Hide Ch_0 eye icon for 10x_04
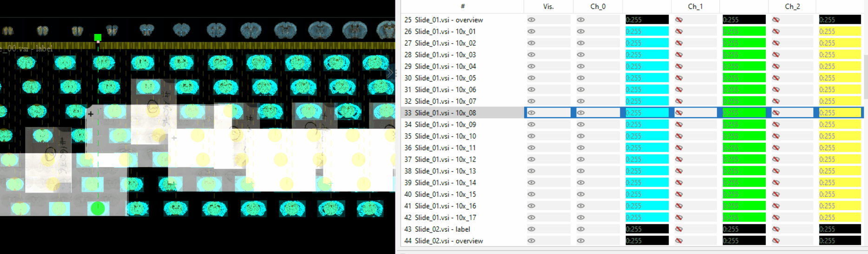This screenshot has height=254, width=868. 581,66
